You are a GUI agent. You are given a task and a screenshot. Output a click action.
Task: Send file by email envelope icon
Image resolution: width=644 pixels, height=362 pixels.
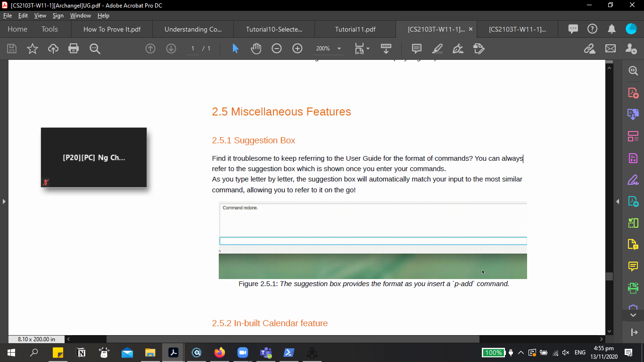611,49
